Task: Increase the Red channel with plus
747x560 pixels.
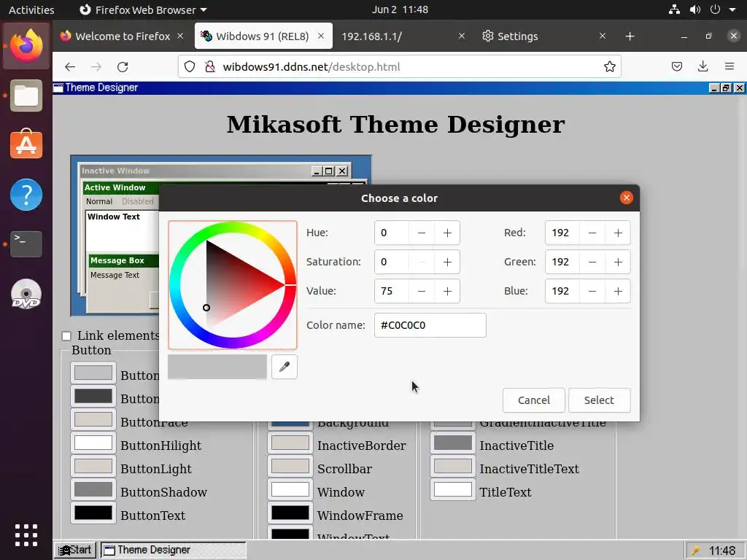Action: (x=618, y=233)
